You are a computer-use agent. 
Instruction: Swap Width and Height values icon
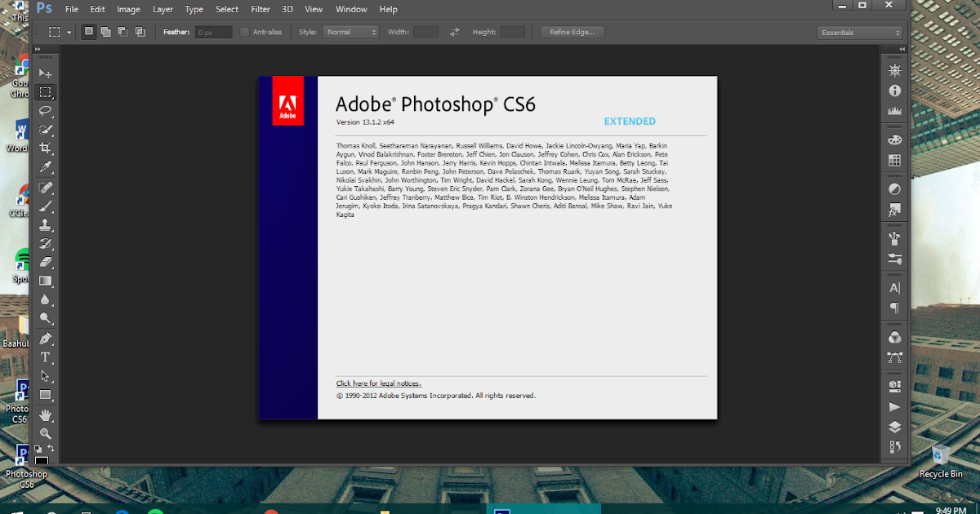455,32
